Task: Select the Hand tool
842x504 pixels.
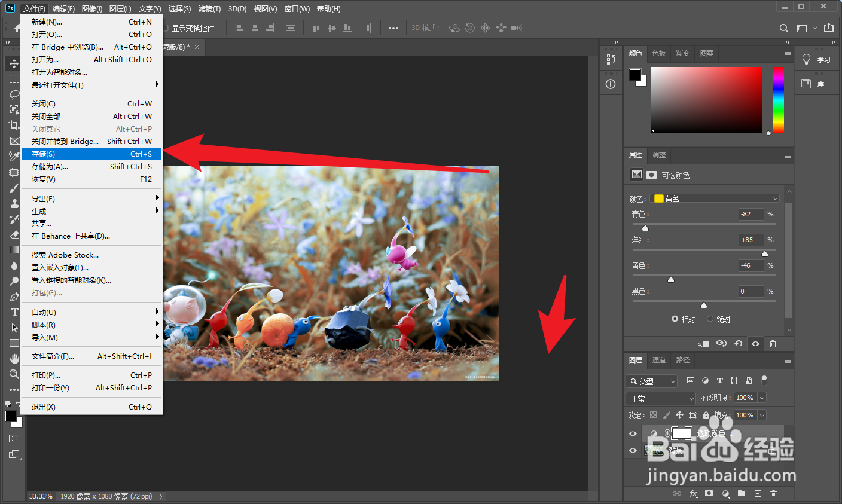Action: click(14, 359)
